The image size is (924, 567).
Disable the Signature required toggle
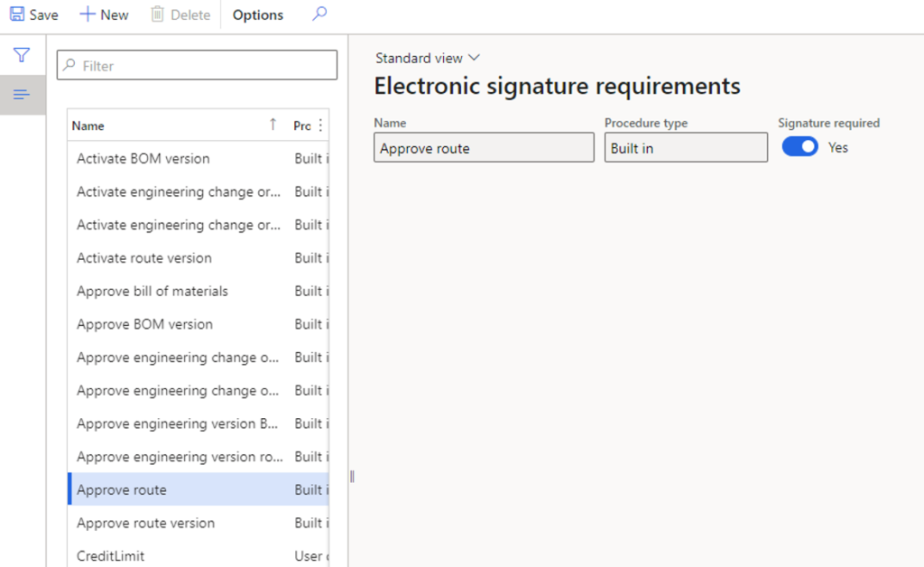(799, 145)
